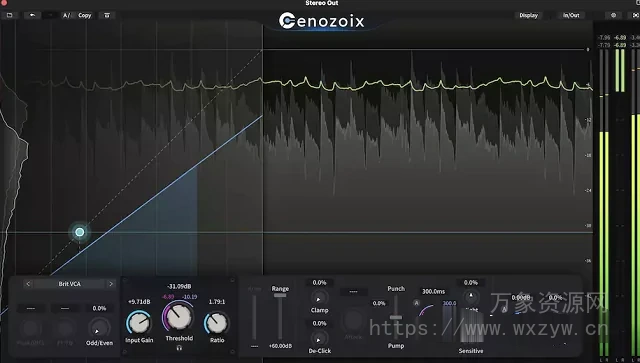Screen dimensions: 640x363
Task: Click the trash delete icon
Action: [107, 16]
